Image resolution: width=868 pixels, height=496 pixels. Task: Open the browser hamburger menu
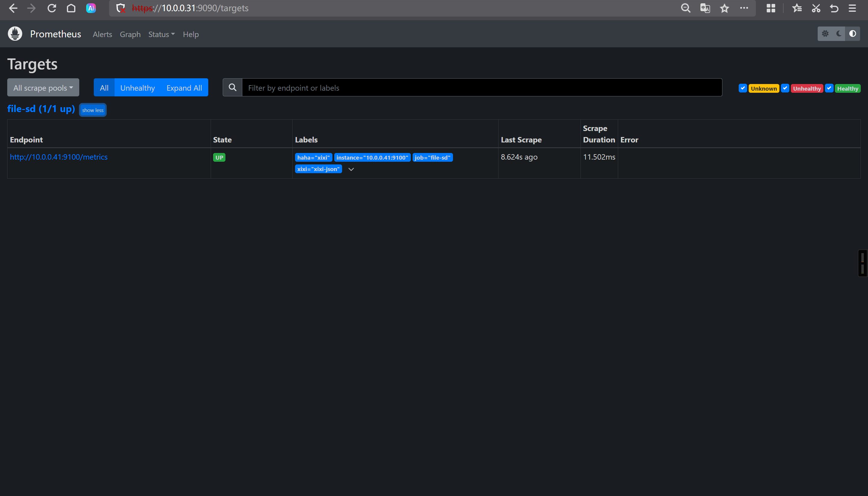(x=852, y=8)
